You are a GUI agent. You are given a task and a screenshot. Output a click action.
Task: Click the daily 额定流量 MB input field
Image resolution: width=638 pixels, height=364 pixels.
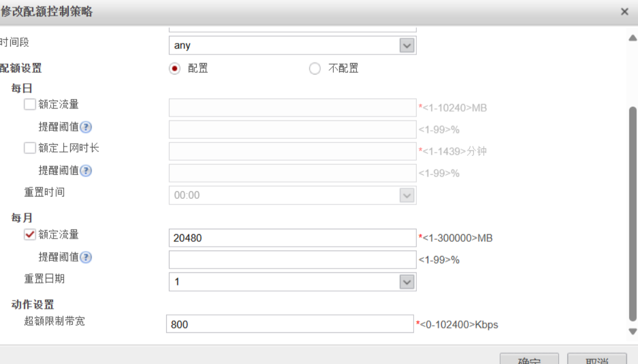pyautogui.click(x=293, y=107)
